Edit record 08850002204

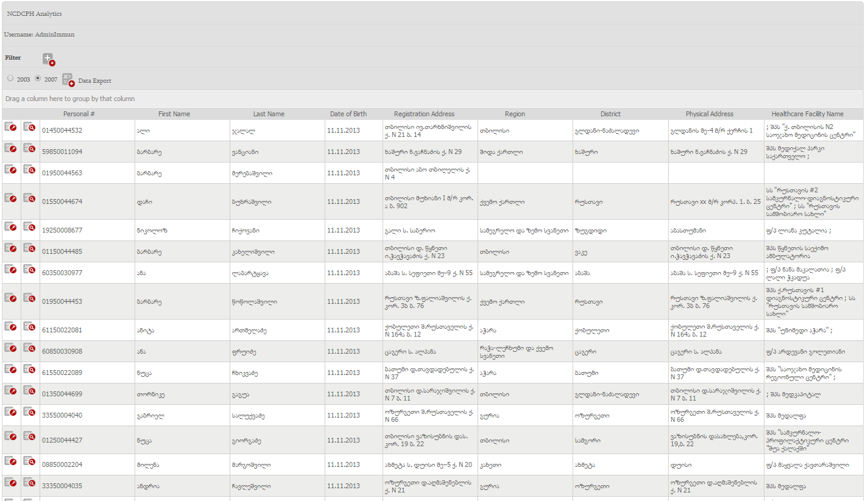point(10,461)
